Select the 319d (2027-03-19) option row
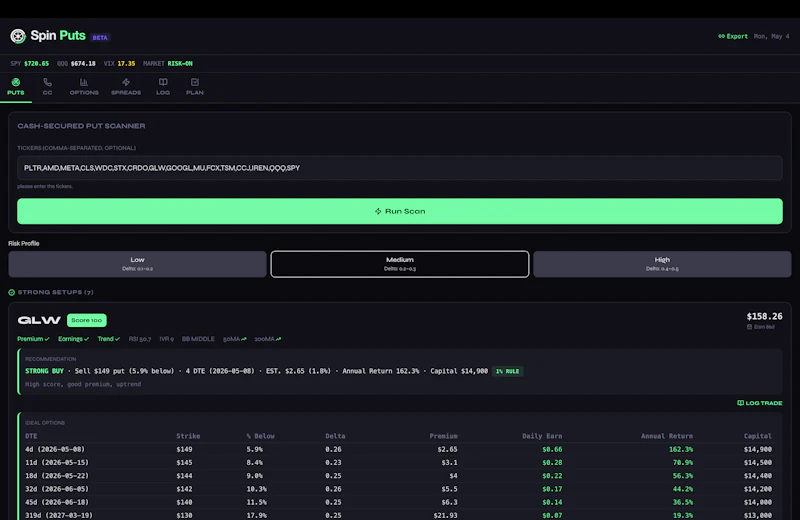This screenshot has width=800, height=520. [398, 515]
